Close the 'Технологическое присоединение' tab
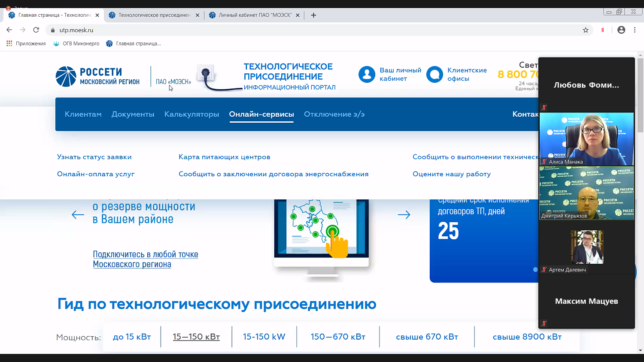 [x=197, y=15]
